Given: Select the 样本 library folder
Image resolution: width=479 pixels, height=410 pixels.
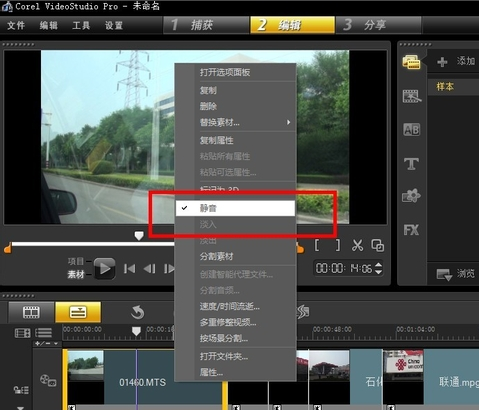Looking at the screenshot, I should tap(445, 87).
